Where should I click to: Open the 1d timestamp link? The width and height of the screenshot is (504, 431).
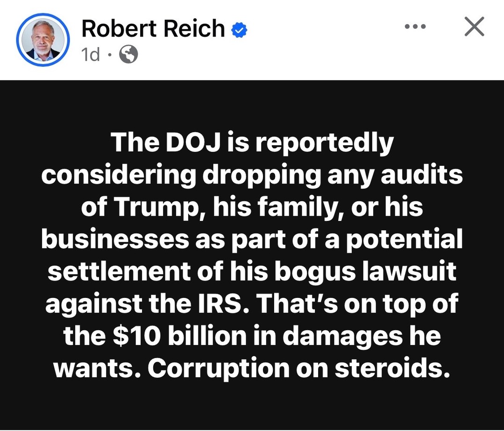coord(90,54)
